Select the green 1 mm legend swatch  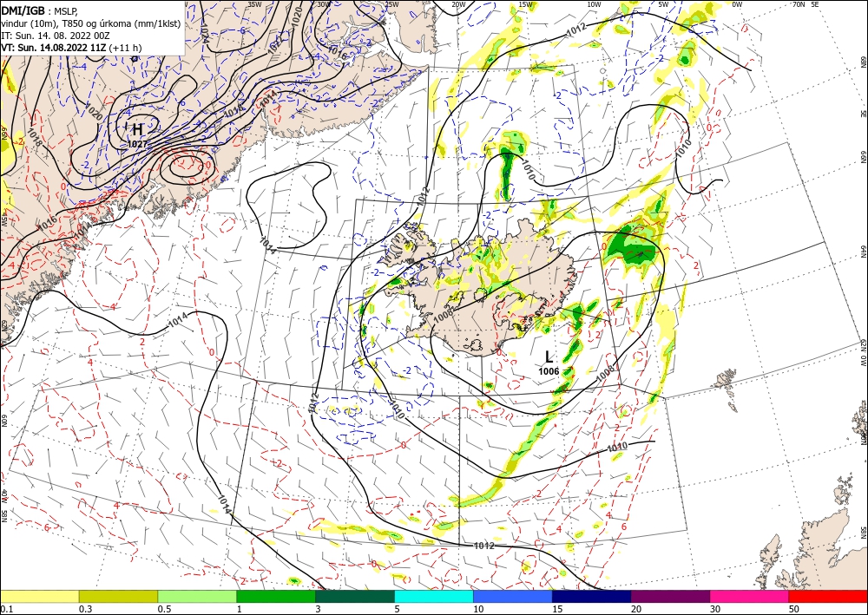(276, 596)
